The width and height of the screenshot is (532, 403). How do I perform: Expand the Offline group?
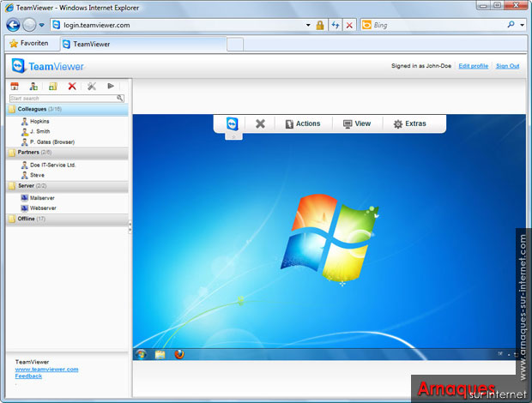click(x=67, y=219)
